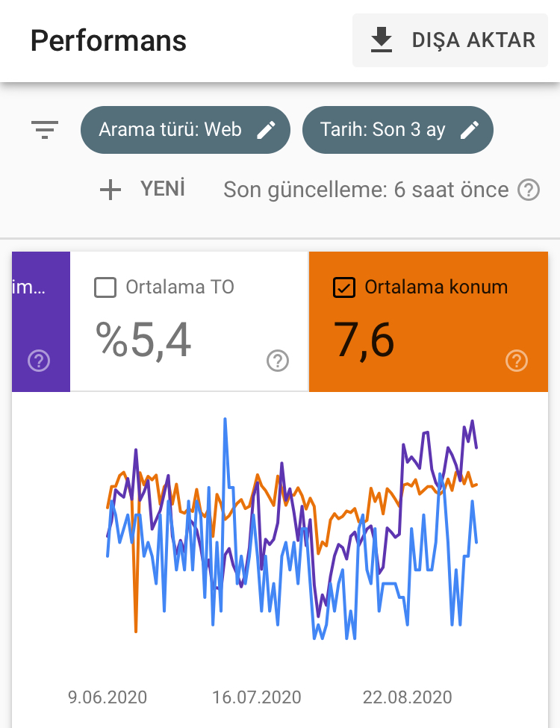
Task: Open help icon in purple card
Action: pyautogui.click(x=39, y=361)
